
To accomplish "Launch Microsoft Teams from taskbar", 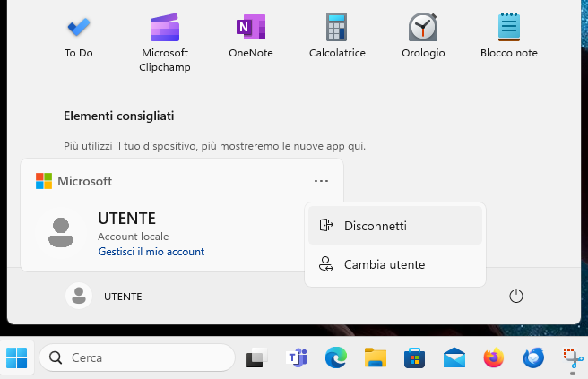I will [297, 357].
